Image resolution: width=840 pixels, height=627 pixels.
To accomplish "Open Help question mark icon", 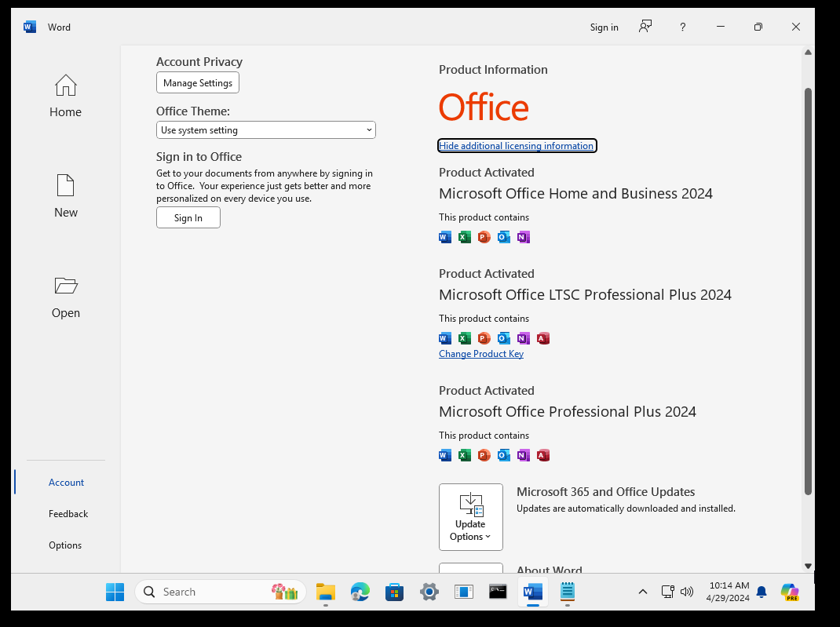I will point(682,27).
